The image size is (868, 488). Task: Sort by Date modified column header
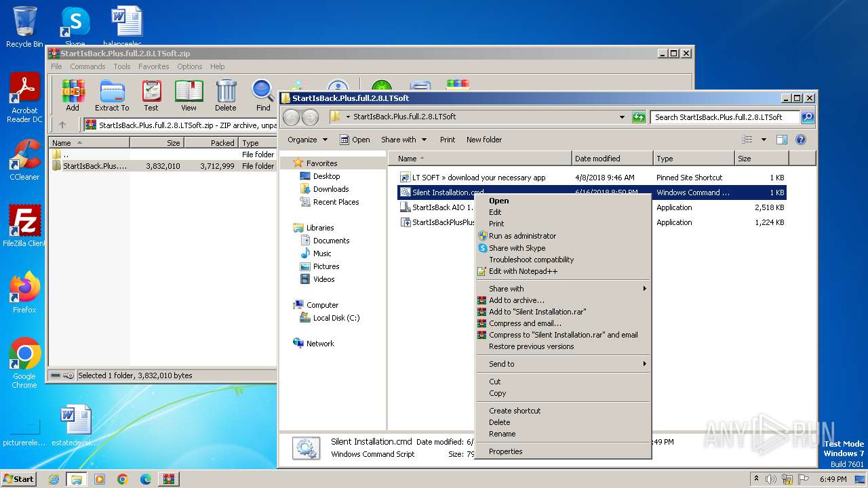click(x=612, y=159)
